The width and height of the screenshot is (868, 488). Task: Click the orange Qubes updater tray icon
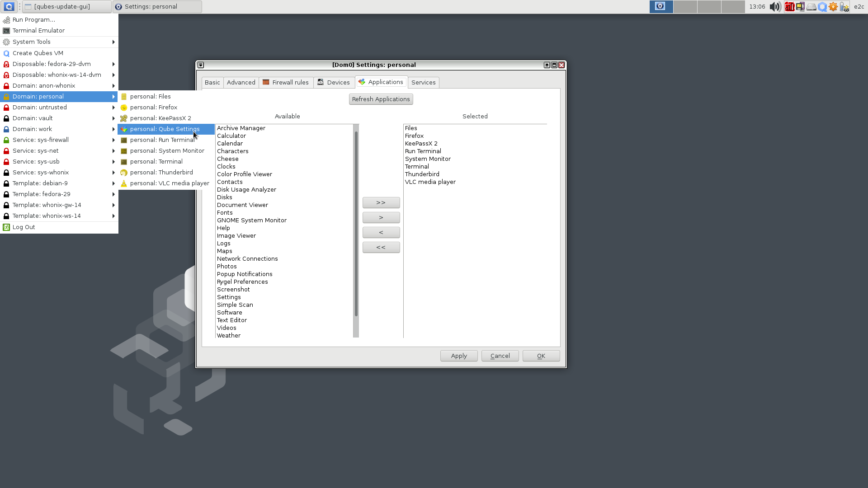point(833,7)
